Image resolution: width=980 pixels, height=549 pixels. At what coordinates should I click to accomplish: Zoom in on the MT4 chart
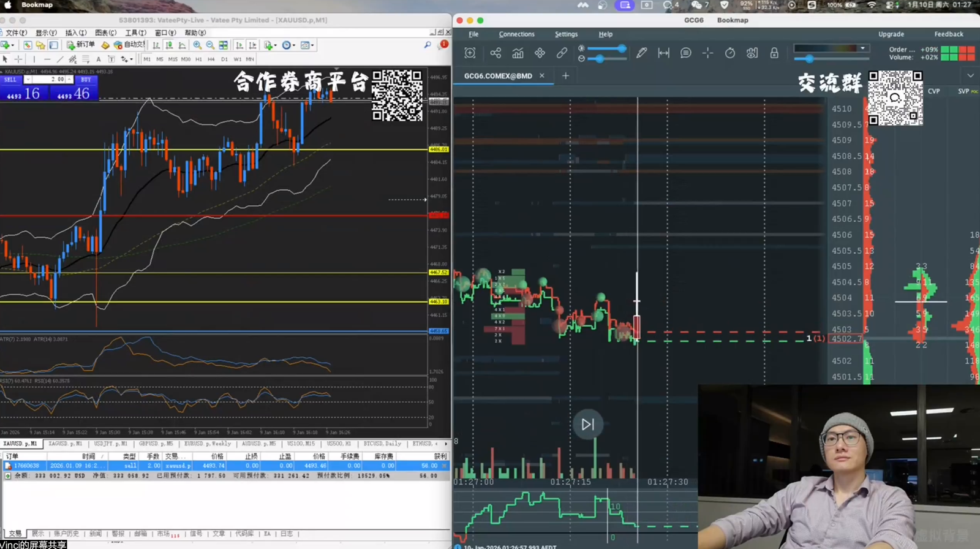[197, 45]
